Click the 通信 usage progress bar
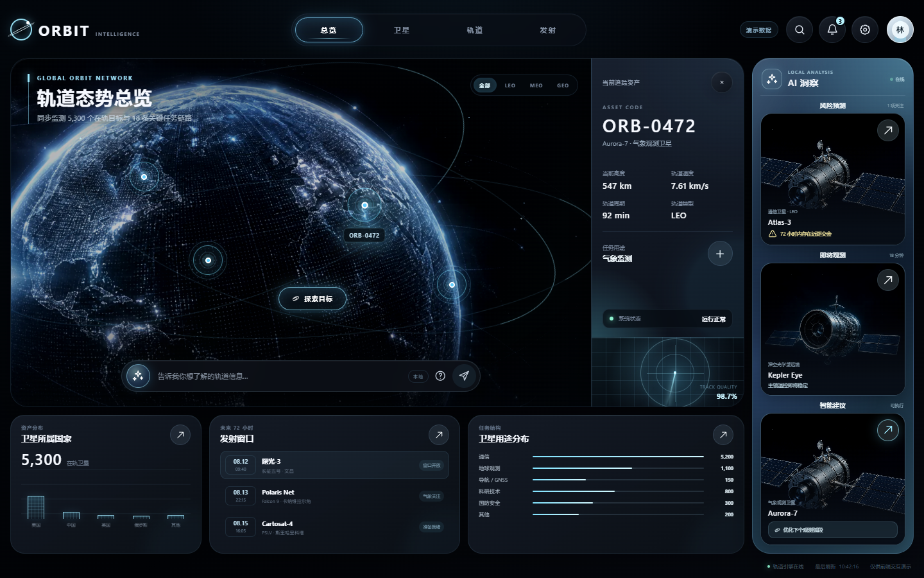The image size is (924, 578). [x=618, y=457]
